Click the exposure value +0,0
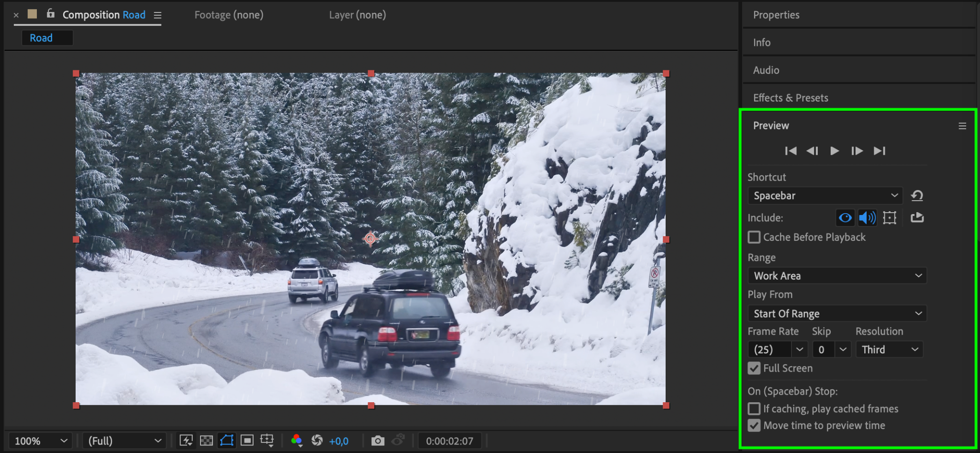Image resolution: width=980 pixels, height=453 pixels. [339, 441]
